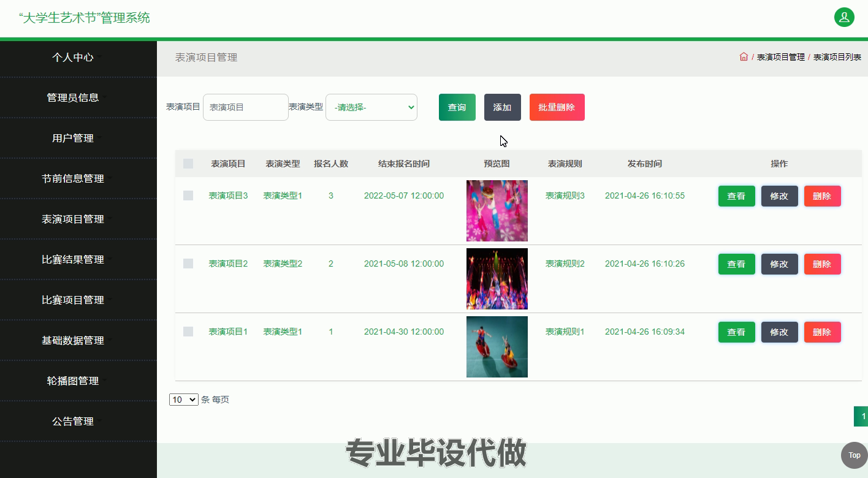Click 预览图 column header

pyautogui.click(x=497, y=164)
